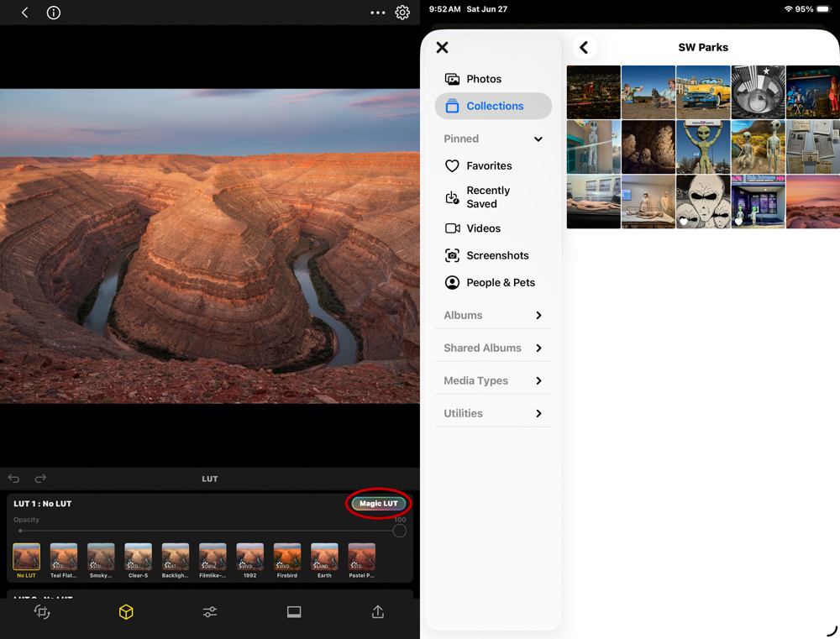Apply the 1992 LUT preset
The image size is (840, 639).
pos(249,561)
